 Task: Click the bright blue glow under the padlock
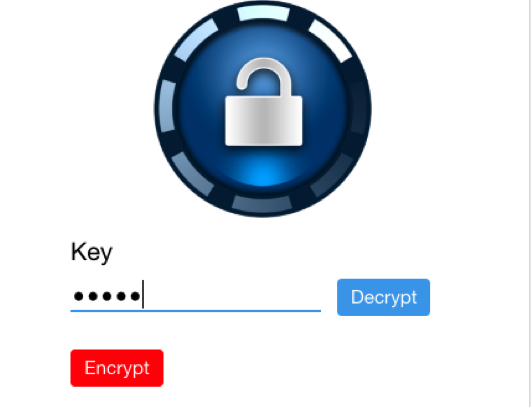pos(263,173)
